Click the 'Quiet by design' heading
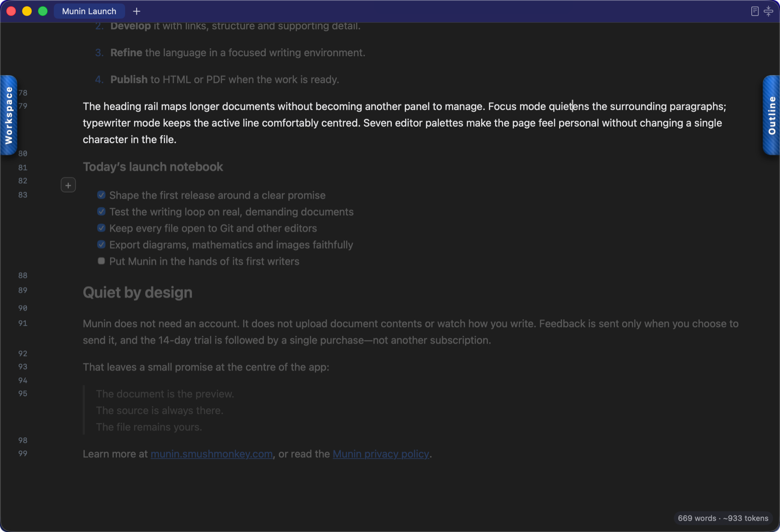This screenshot has width=780, height=532. 137,293
